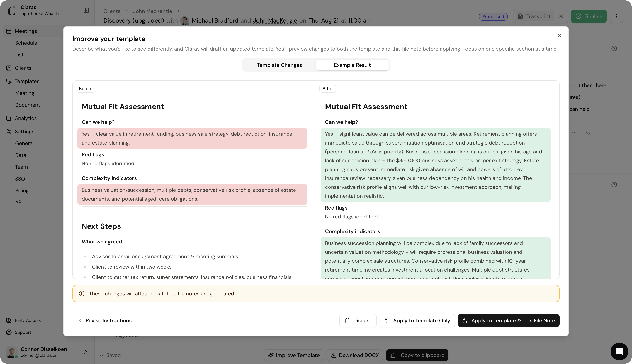Click the Discard trash icon
The image size is (632, 364).
(347, 320)
